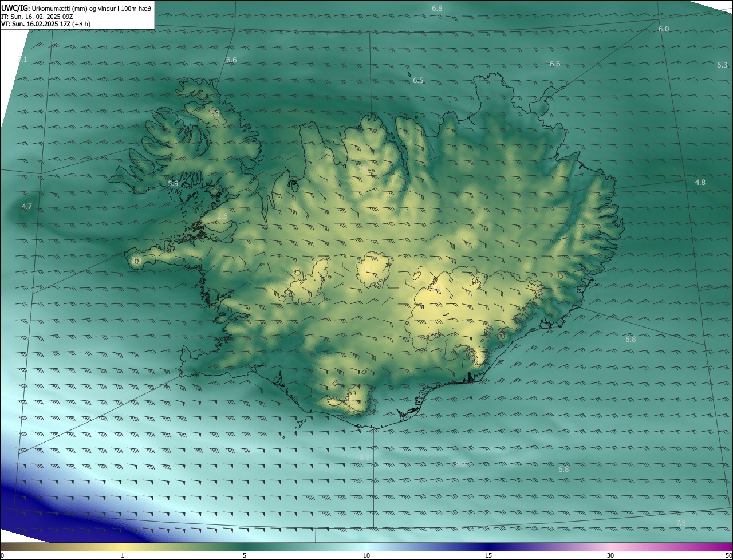Select the 'IT: Sun. 16. 02. 2025 09Z' line
Image resolution: width=733 pixels, height=560 pixels.
tap(37, 17)
